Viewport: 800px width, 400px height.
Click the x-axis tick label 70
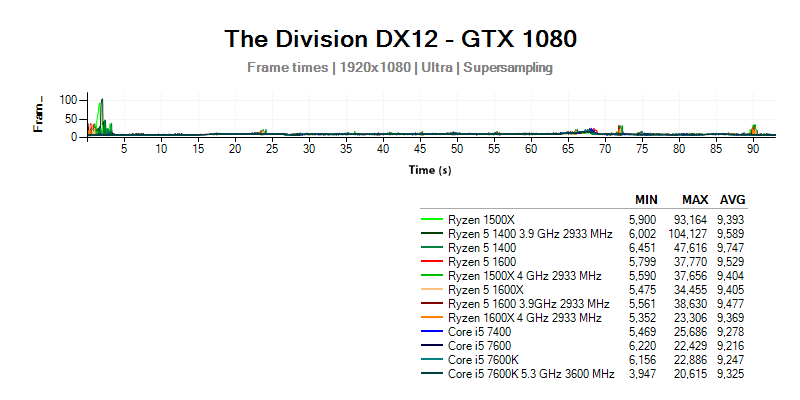pos(605,149)
